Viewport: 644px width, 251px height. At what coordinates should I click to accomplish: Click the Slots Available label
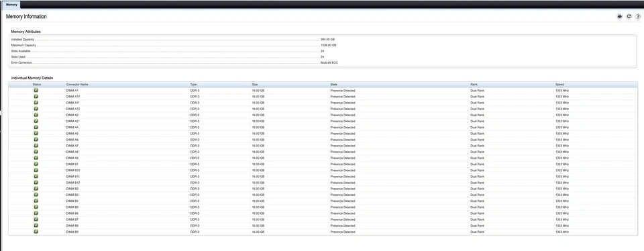pyautogui.click(x=21, y=51)
